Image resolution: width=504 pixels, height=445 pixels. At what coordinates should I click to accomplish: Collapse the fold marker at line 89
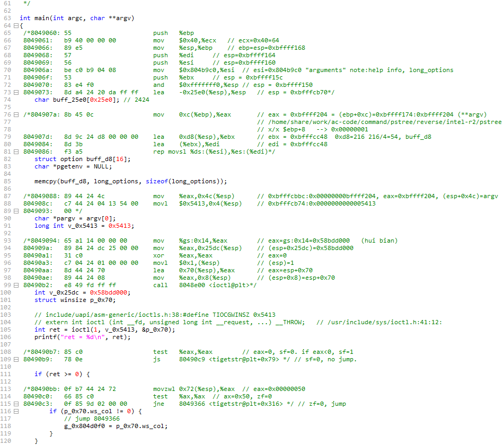point(16,211)
